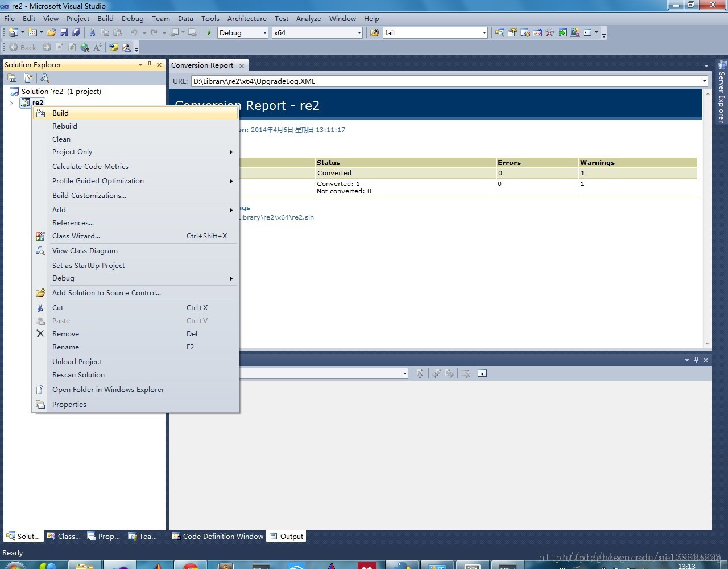Screen dimensions: 728x569
Task: Open Output 'show output from' dropdown
Action: pyautogui.click(x=404, y=373)
